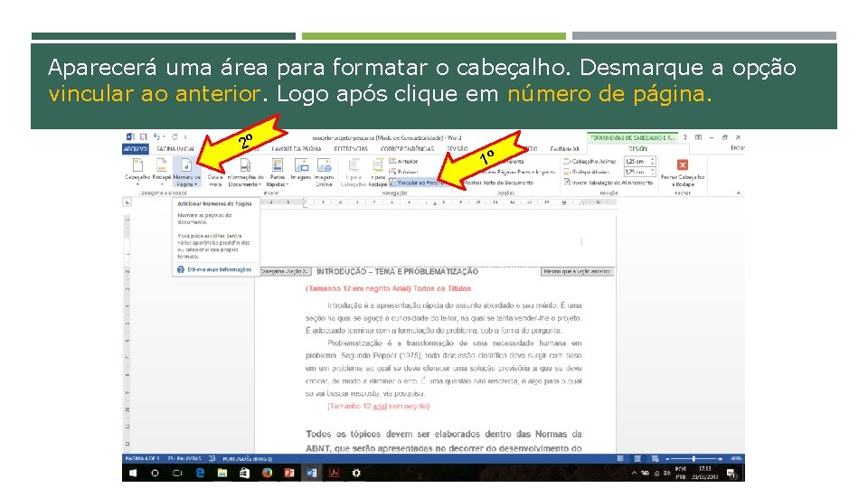868x488 pixels.
Task: Click the Cabeçalho Acima value field
Action: [636, 162]
